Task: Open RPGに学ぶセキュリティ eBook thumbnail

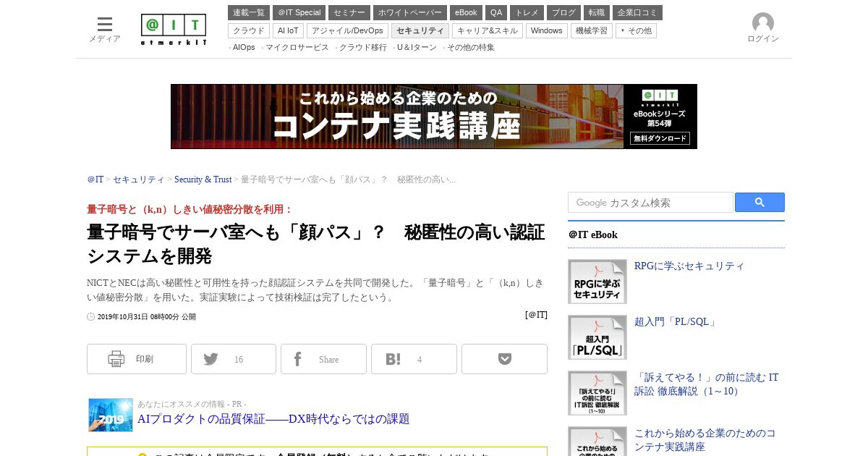Action: [x=597, y=282]
